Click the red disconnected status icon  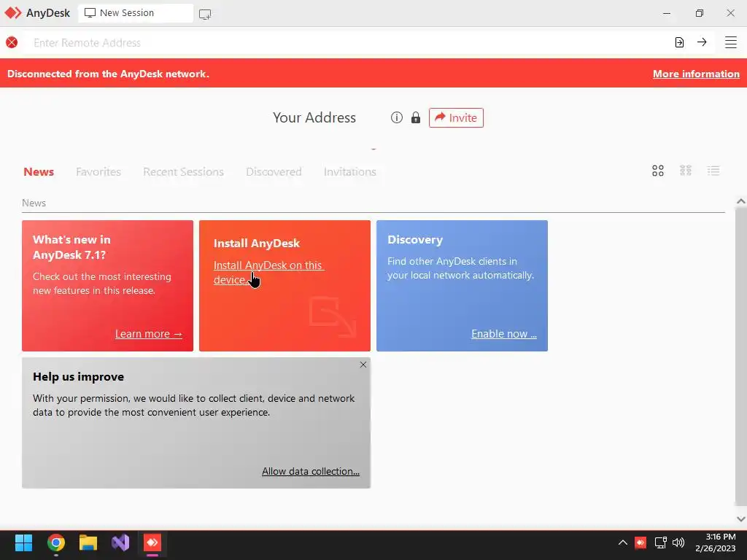(12, 42)
